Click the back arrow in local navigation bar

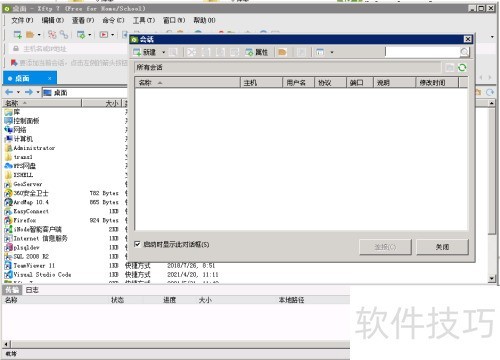coord(9,92)
